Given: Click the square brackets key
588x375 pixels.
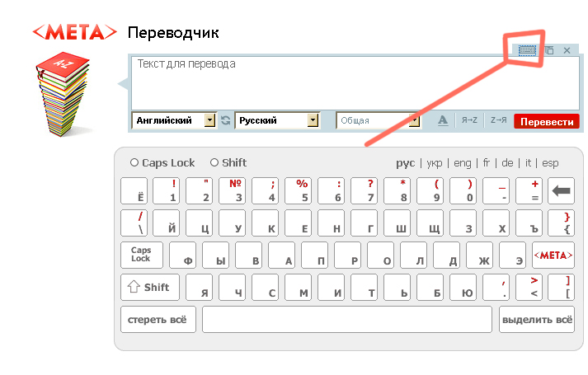Looking at the screenshot, I should pos(561,288).
